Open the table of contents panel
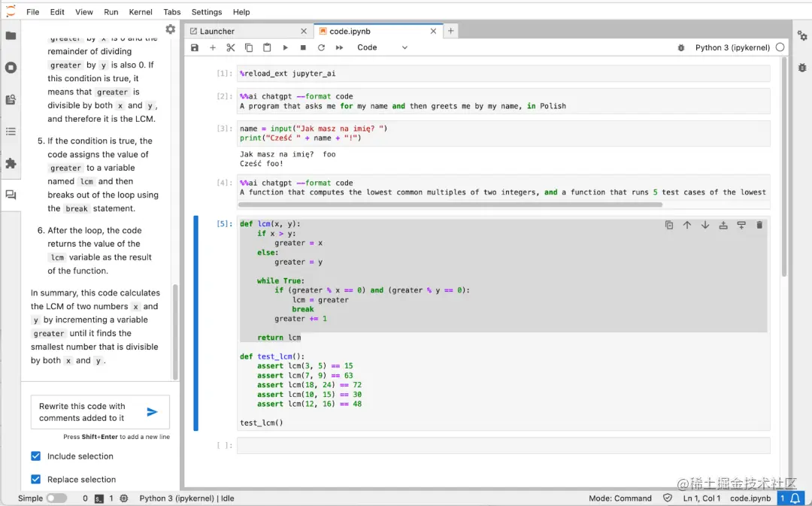The width and height of the screenshot is (812, 506). 11,132
